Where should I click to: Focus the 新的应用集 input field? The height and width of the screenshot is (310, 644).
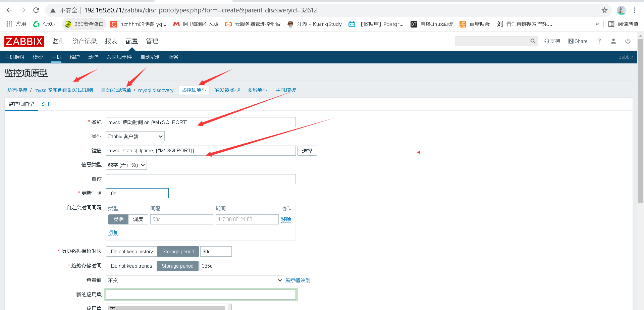201,295
